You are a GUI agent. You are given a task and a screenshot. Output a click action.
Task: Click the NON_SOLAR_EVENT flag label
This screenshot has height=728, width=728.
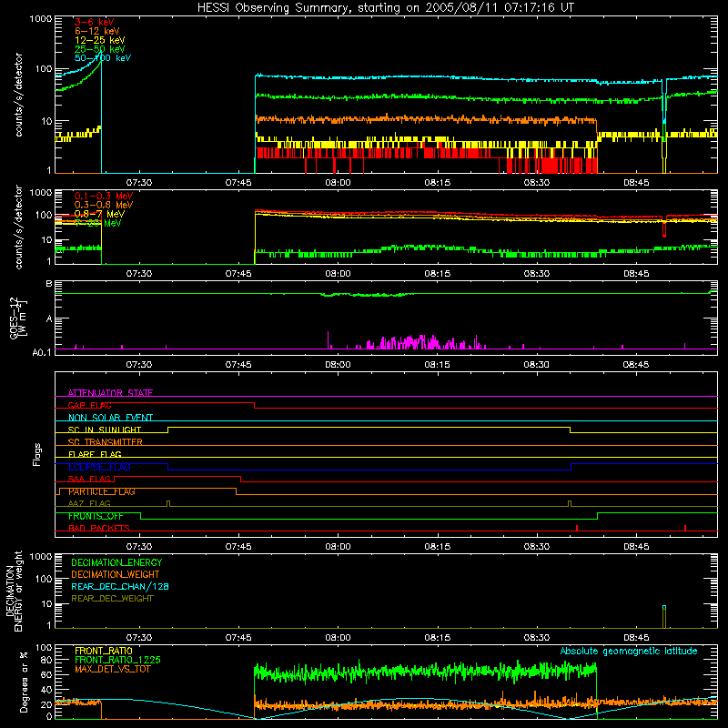tap(110, 418)
